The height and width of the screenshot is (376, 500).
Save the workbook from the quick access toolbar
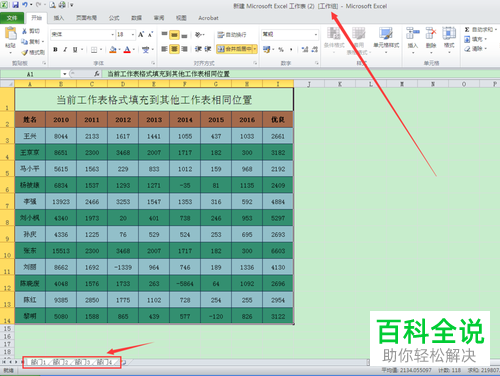pos(15,5)
